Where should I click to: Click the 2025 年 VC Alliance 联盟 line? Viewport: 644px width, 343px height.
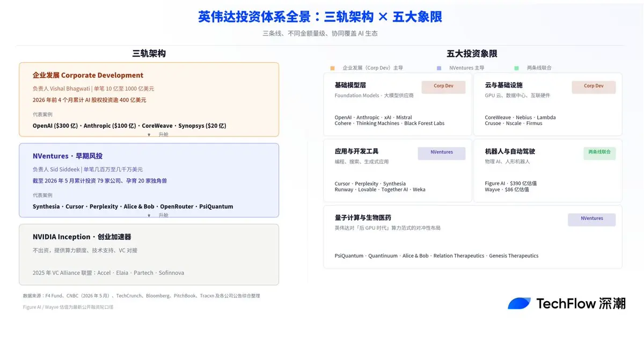108,273
